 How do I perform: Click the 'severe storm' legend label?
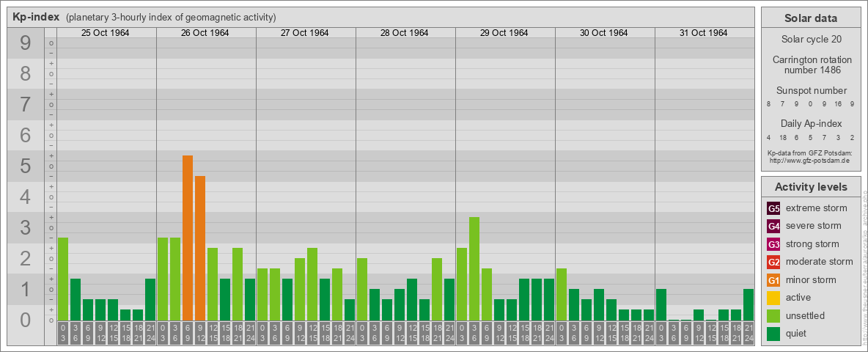click(814, 226)
